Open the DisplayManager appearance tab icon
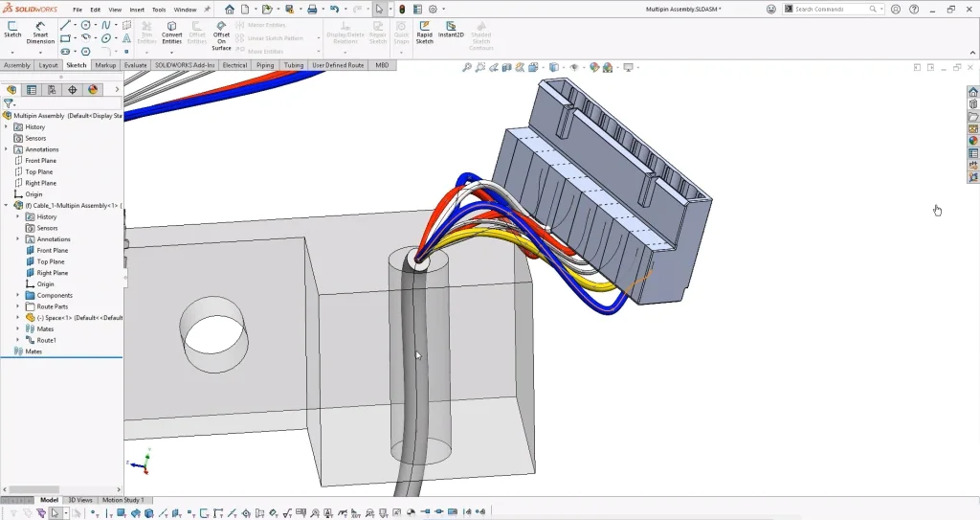 coord(93,90)
